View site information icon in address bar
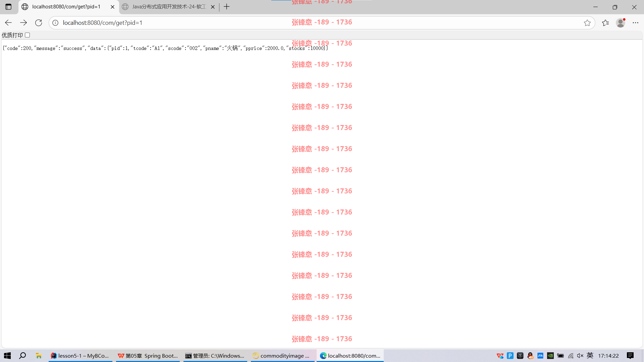644x362 pixels. click(x=55, y=22)
